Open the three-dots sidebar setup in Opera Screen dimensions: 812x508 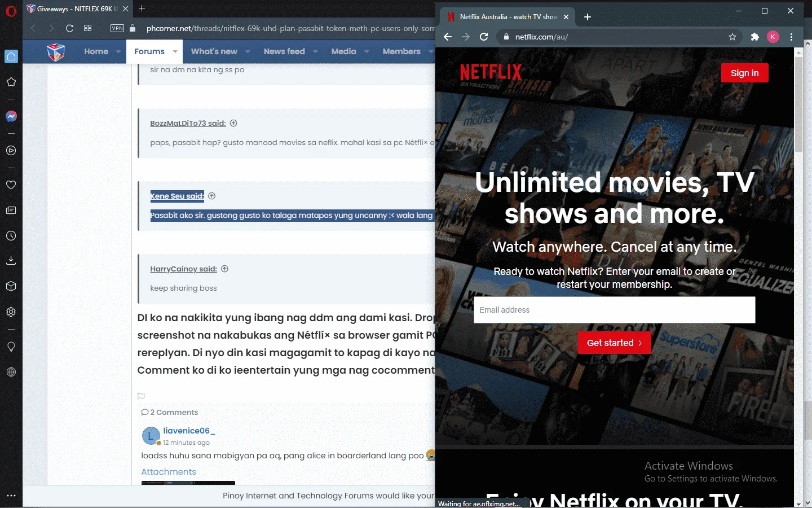(11, 496)
